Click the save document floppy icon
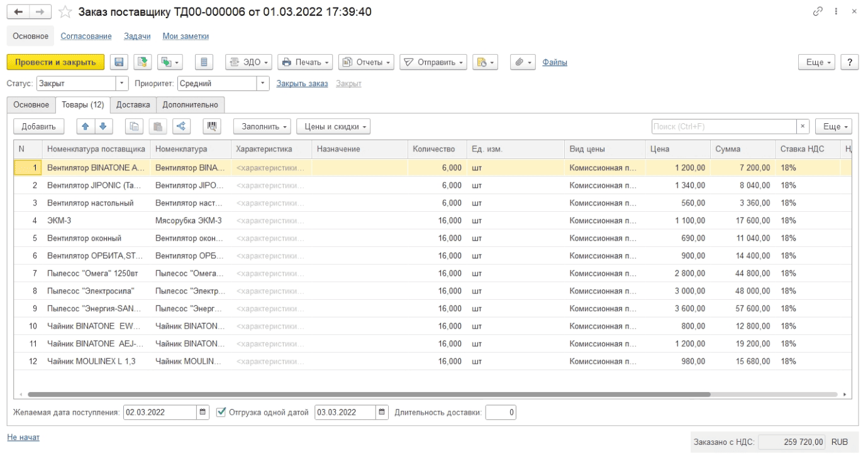Screen dimensions: 868x460 point(119,62)
